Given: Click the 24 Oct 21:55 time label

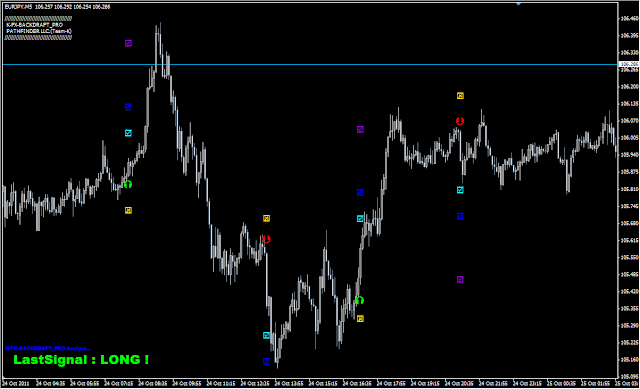Looking at the screenshot, I should [x=493, y=384].
